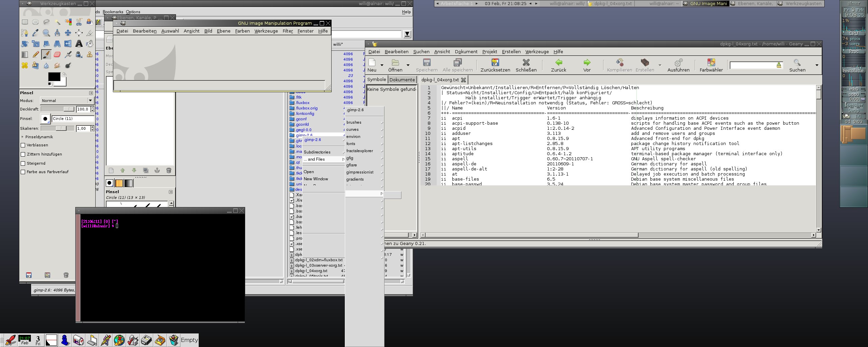868x347 pixels.
Task: Select the Measure compass tool
Action: (x=57, y=33)
